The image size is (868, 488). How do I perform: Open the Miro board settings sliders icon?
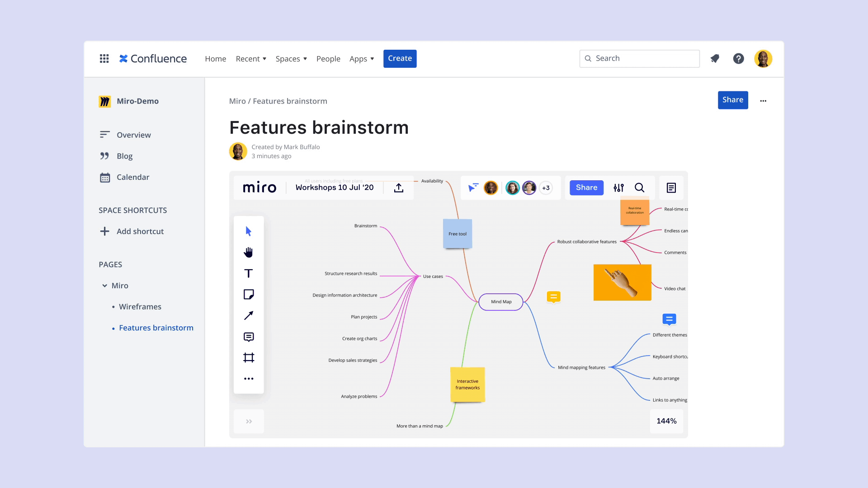tap(618, 188)
